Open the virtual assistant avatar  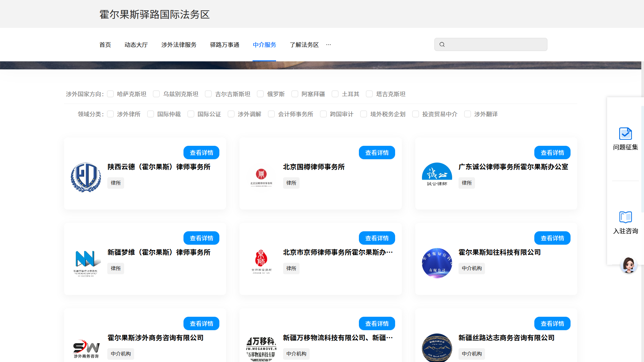click(x=628, y=265)
